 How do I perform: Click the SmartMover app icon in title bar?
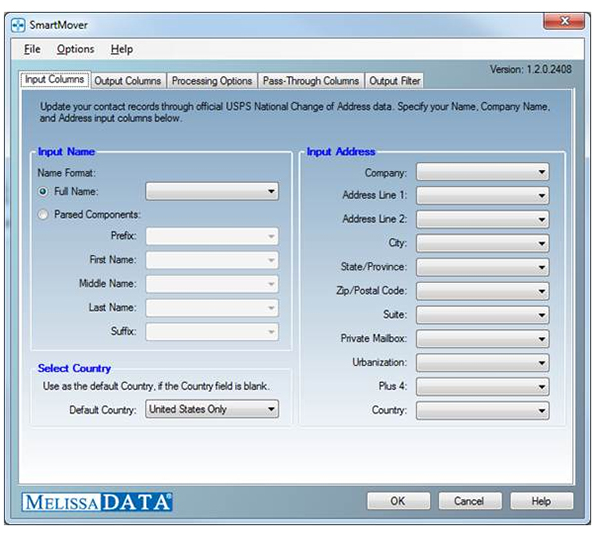point(18,25)
